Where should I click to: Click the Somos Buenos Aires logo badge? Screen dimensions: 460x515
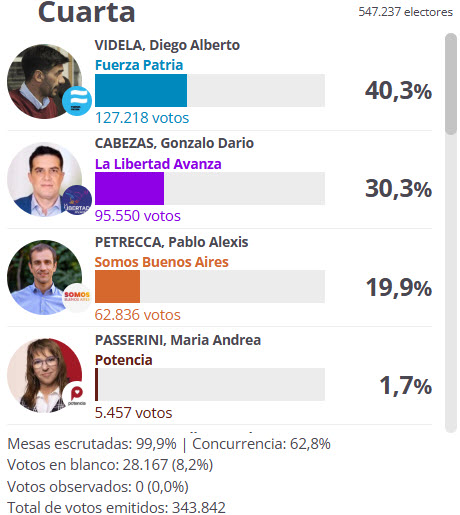[77, 298]
